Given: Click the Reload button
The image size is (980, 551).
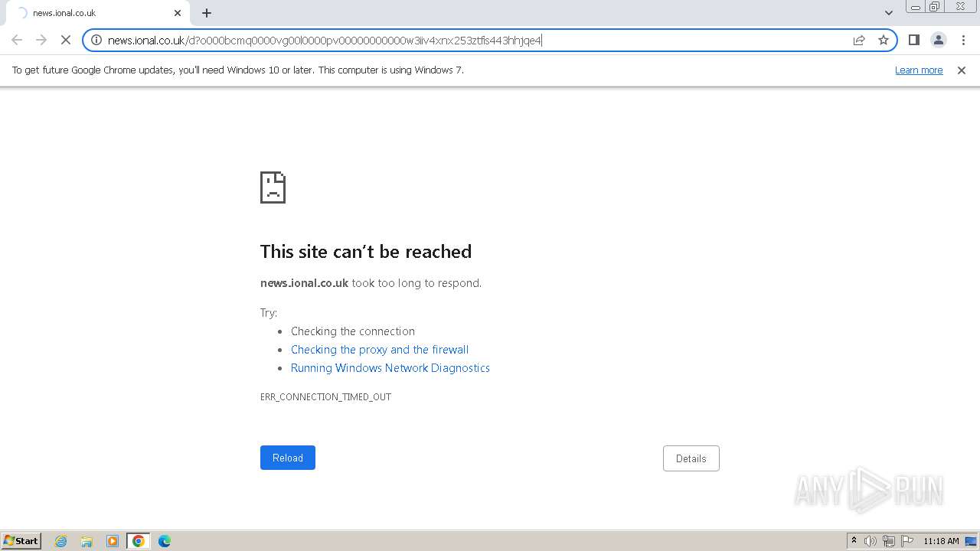Looking at the screenshot, I should pyautogui.click(x=288, y=458).
